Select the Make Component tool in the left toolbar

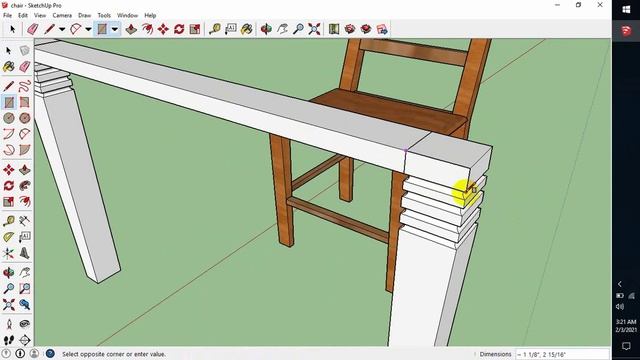tap(24, 51)
